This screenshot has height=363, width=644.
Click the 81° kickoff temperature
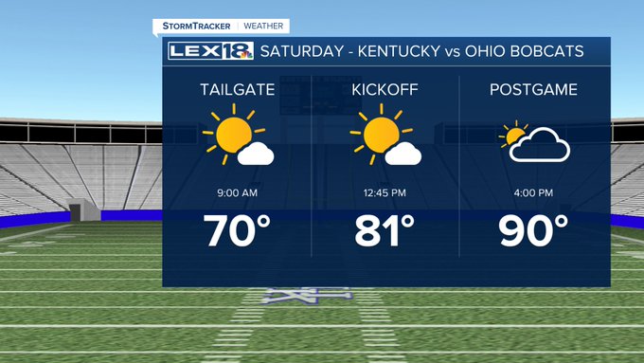click(x=385, y=230)
